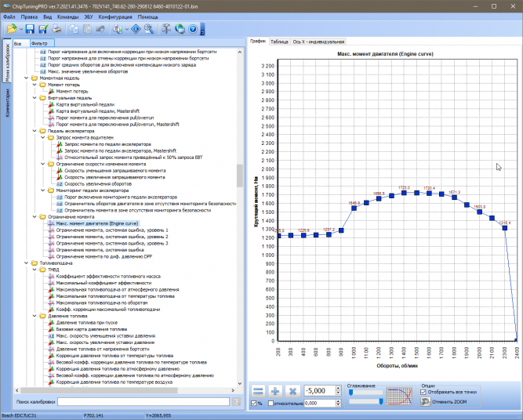Image resolution: width=523 pixels, height=420 pixels.
Task: Open the Комментарии side tab
Action: [7, 103]
